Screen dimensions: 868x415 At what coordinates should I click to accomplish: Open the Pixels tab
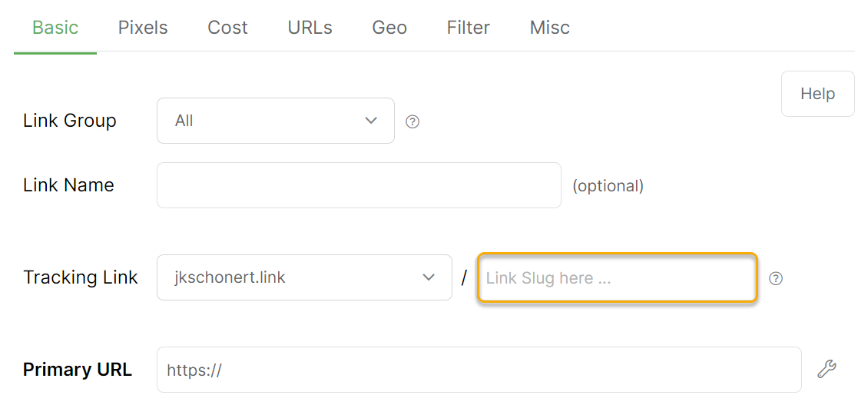[x=143, y=28]
